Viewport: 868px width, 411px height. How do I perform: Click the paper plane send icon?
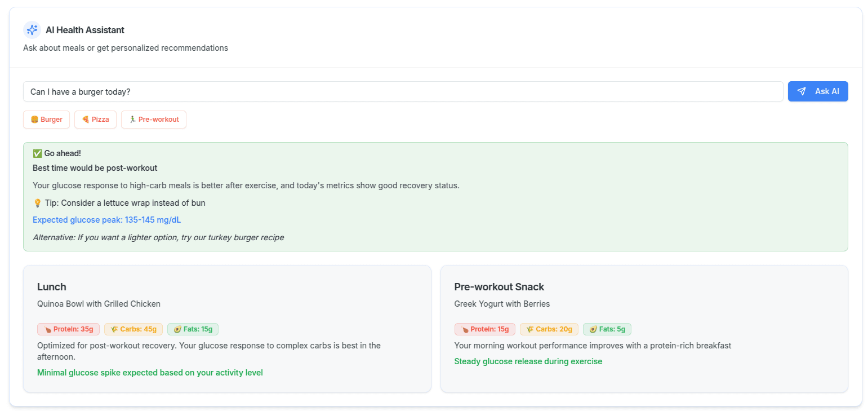802,91
